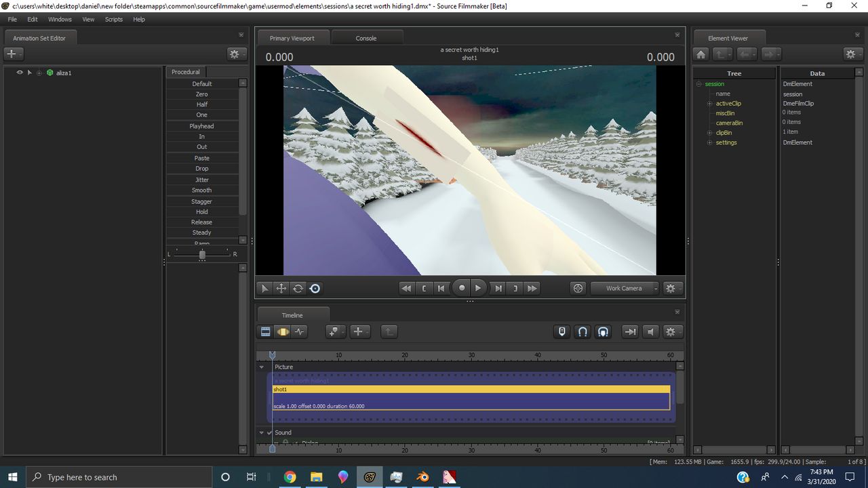Open the Scripts menu
Image resolution: width=868 pixels, height=488 pixels.
(x=114, y=20)
